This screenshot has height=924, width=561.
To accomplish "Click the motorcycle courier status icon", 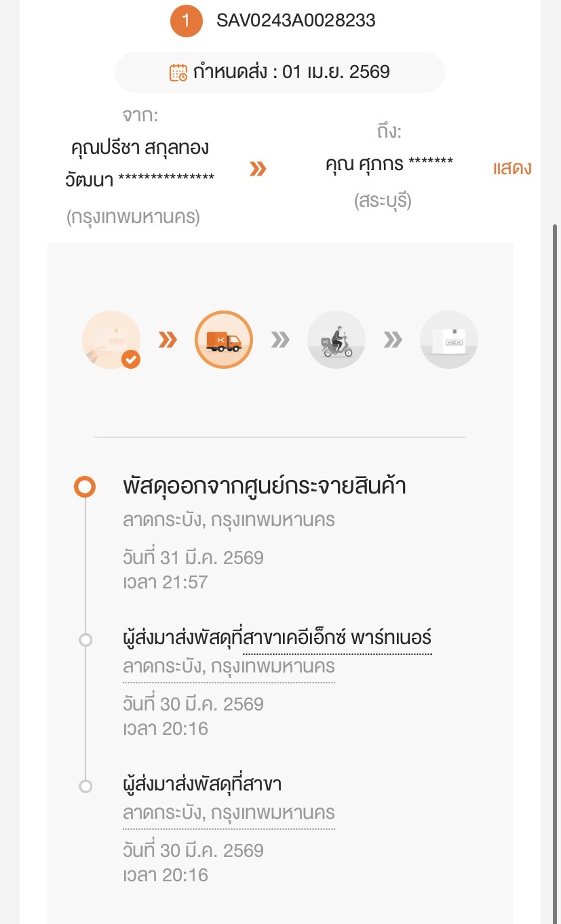I will point(336,340).
